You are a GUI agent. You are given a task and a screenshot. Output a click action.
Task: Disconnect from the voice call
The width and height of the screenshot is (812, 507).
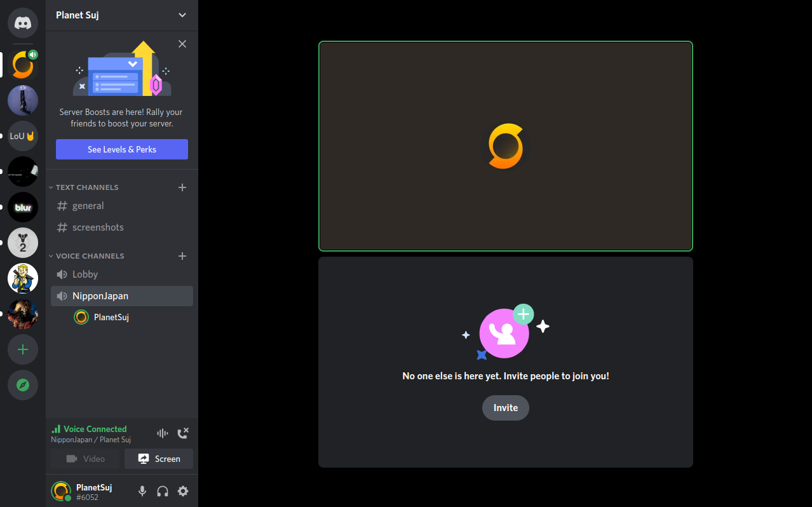point(183,433)
